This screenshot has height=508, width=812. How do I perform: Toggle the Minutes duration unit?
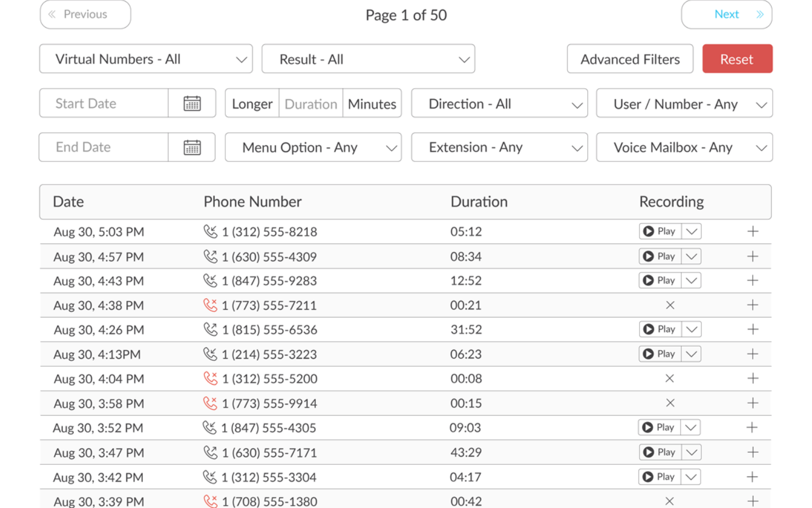click(x=372, y=103)
